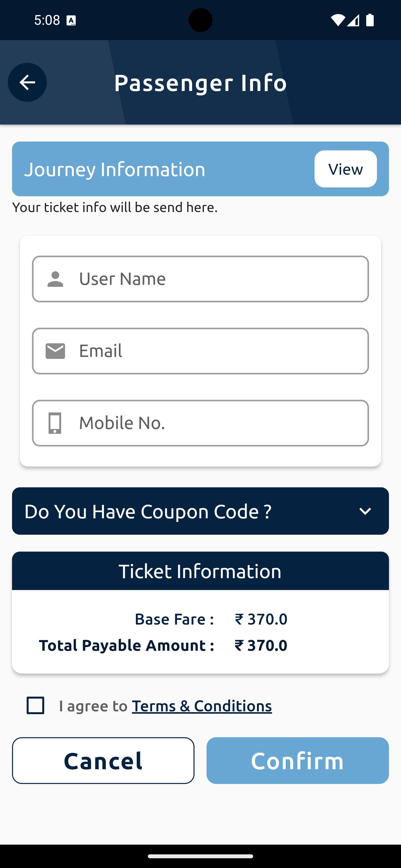
Task: Tap the Wi-Fi status icon
Action: 338,20
